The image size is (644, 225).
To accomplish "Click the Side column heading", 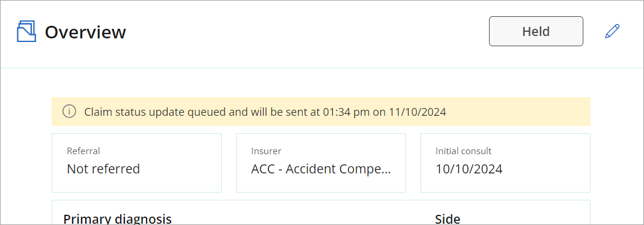I will click(x=448, y=219).
